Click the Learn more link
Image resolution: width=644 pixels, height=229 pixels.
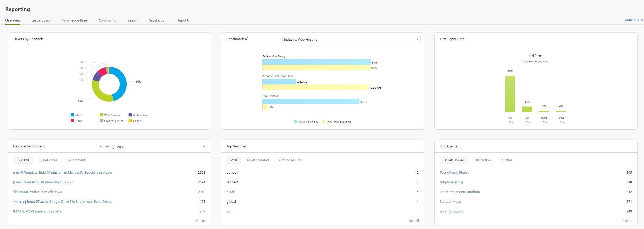[633, 19]
